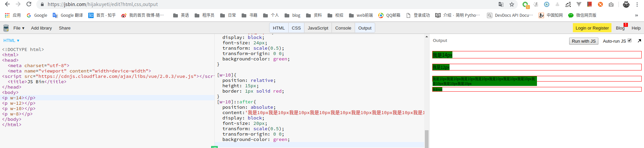Open the apps grid bookmark icon
The image size is (644, 148).
tap(7, 15)
